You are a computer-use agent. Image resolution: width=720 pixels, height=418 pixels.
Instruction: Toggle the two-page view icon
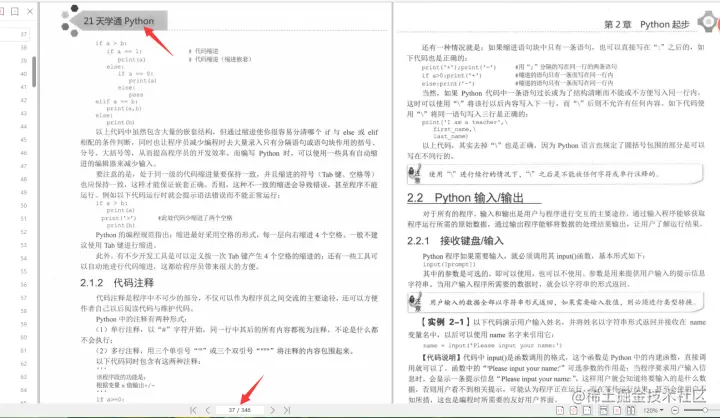coord(631,410)
